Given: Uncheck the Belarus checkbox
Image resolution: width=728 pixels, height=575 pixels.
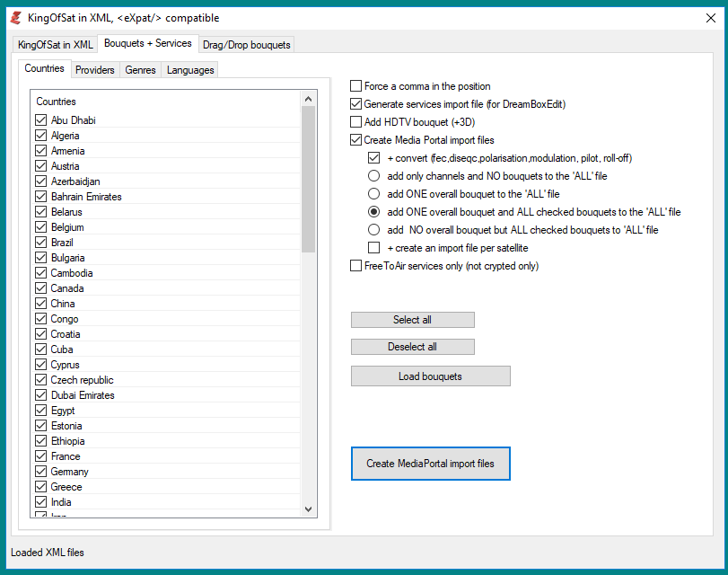Looking at the screenshot, I should (x=41, y=212).
